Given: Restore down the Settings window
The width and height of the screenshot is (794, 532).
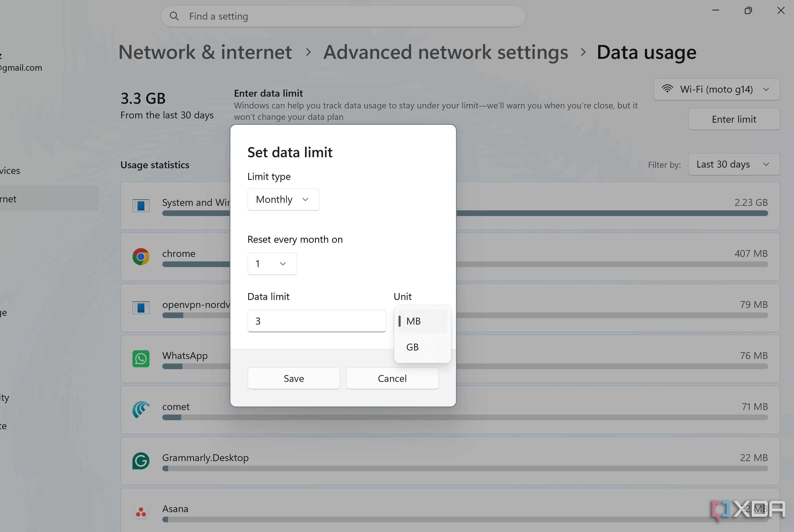Looking at the screenshot, I should point(748,11).
